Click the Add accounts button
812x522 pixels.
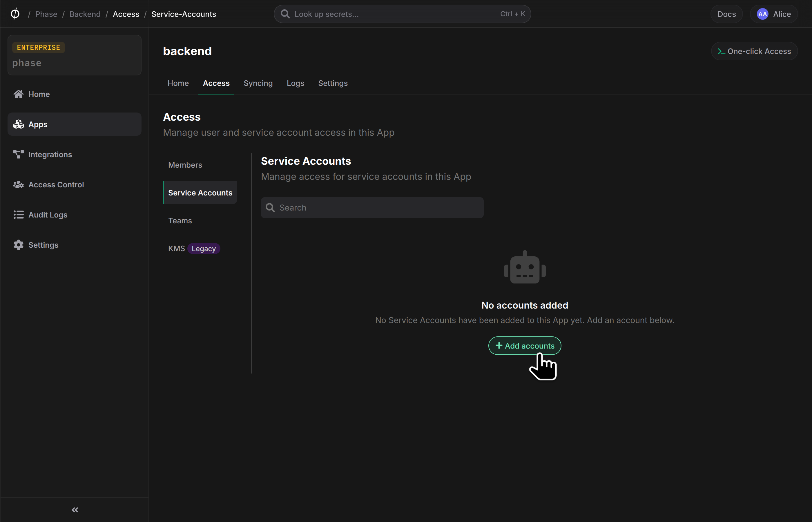(x=525, y=345)
